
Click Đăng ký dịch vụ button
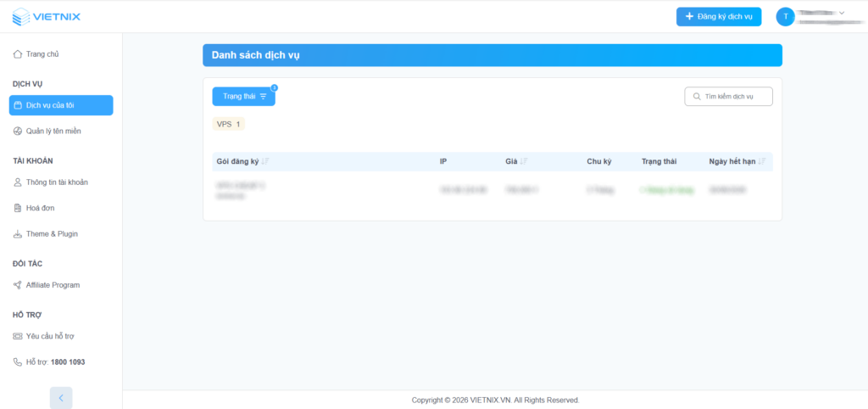click(x=719, y=17)
